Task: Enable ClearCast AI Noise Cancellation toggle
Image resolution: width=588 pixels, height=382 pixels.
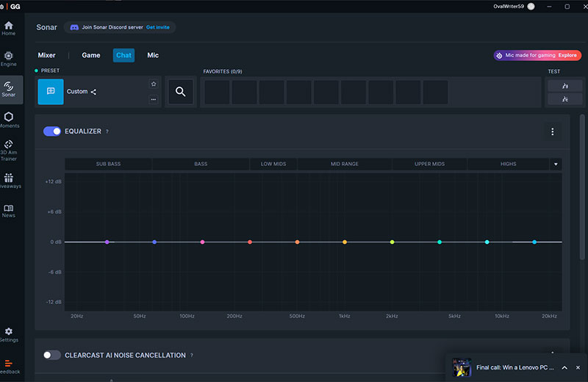Action: 52,355
